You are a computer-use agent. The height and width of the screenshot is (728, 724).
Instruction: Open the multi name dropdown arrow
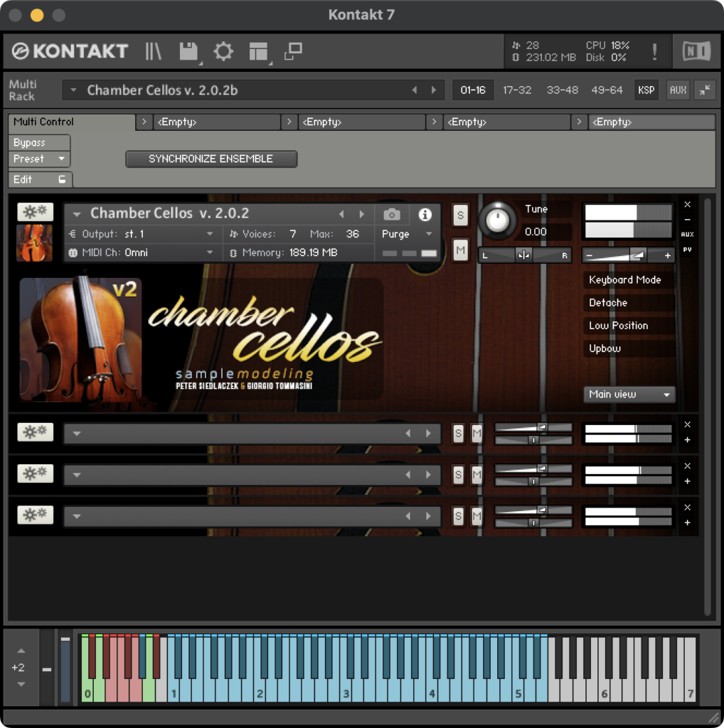[73, 90]
